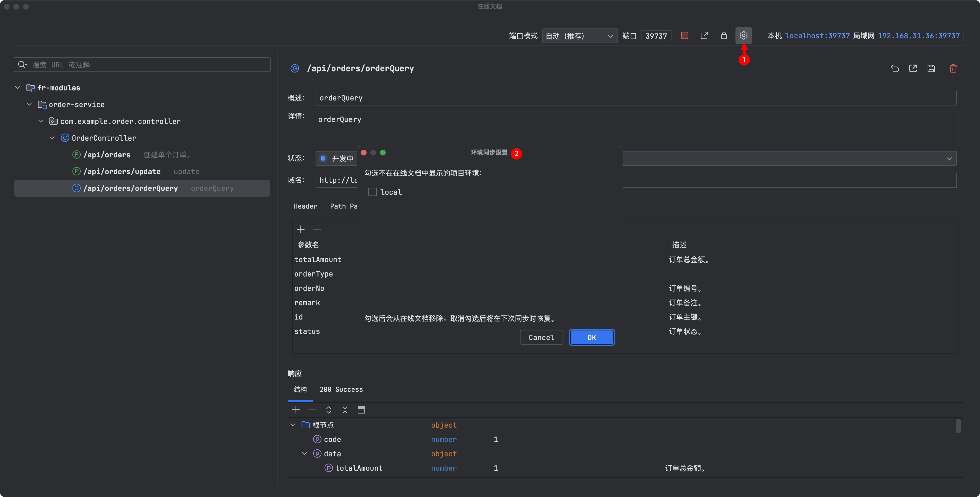The width and height of the screenshot is (980, 497).
Task: Open the localhost:39737 link
Action: (x=817, y=36)
